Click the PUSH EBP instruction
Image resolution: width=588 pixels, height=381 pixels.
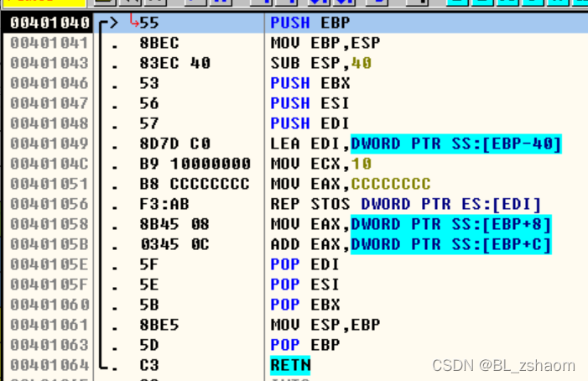point(310,23)
